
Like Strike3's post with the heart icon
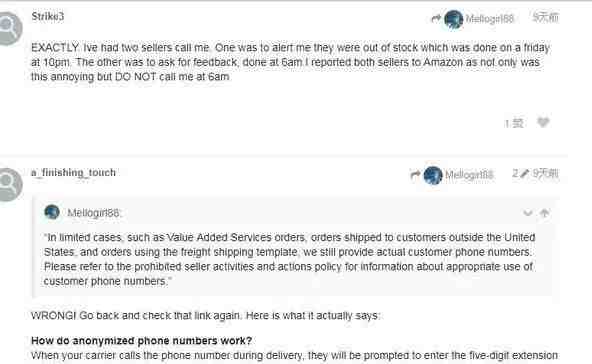coord(543,122)
